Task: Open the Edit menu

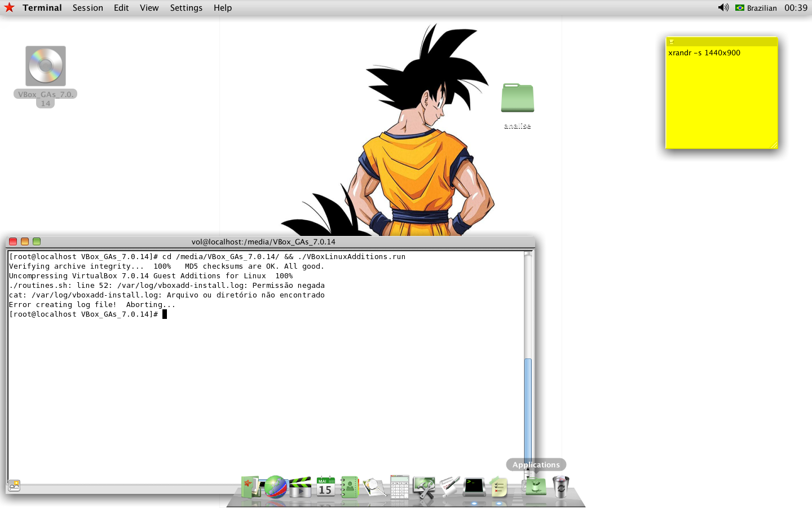Action: [x=121, y=8]
